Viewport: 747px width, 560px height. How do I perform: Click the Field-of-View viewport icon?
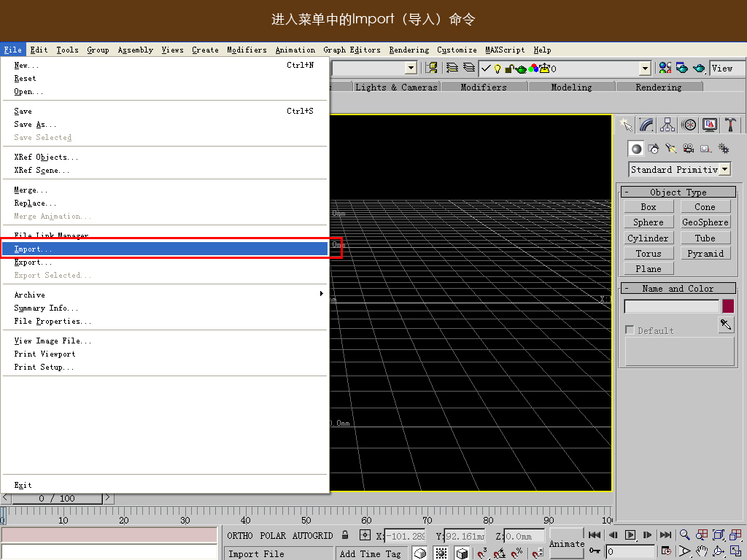click(684, 551)
